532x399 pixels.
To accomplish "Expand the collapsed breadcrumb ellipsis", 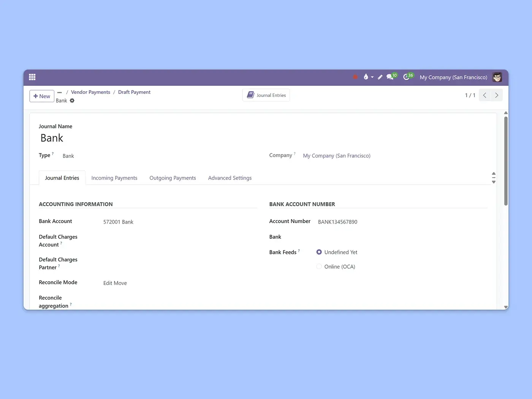I will coord(60,92).
